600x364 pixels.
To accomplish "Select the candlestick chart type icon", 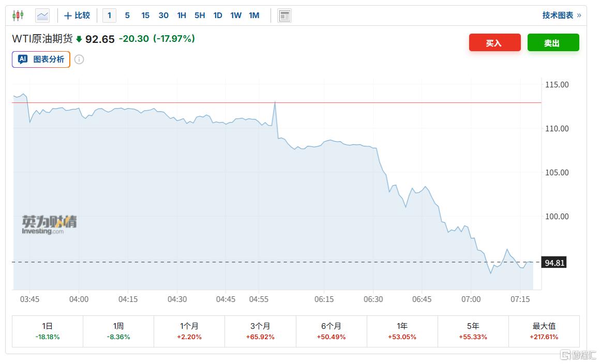I will [18, 16].
